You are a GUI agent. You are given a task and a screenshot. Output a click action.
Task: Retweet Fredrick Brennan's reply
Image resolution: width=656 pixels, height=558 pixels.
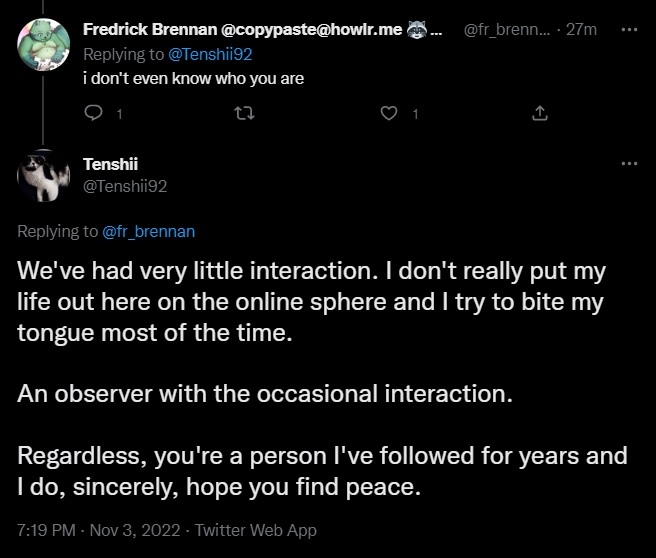click(241, 113)
